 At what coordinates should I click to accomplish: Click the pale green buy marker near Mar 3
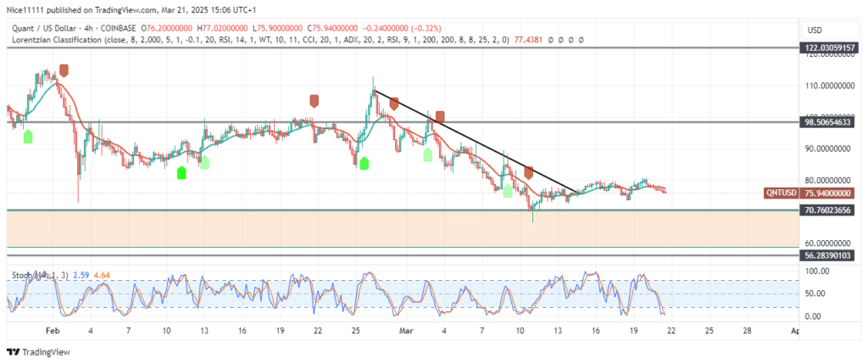[428, 154]
